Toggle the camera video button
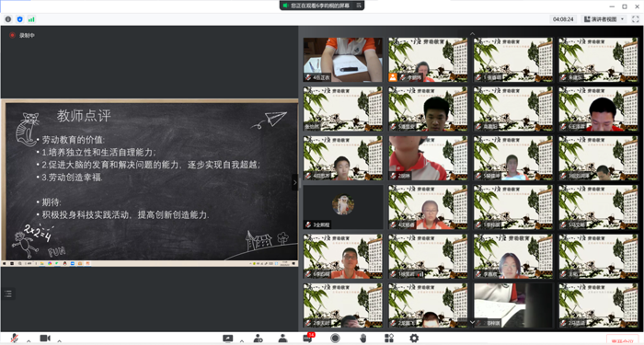The width and height of the screenshot is (644, 345). [45, 338]
